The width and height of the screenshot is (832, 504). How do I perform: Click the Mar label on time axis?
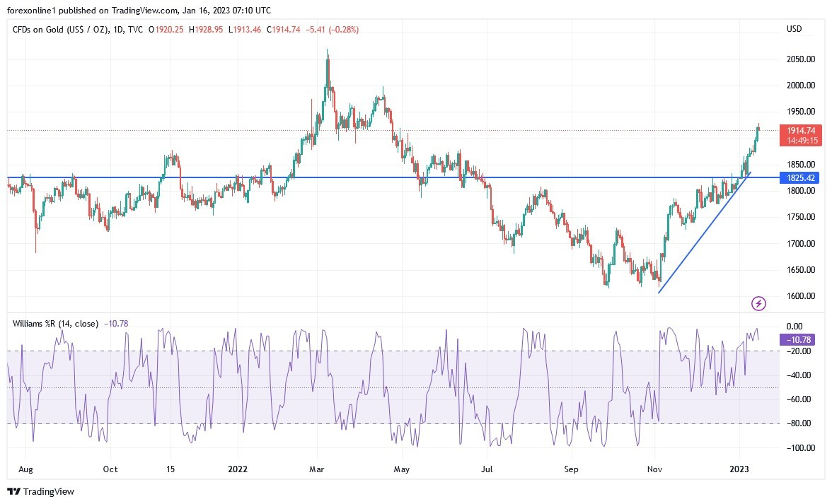[x=317, y=468]
